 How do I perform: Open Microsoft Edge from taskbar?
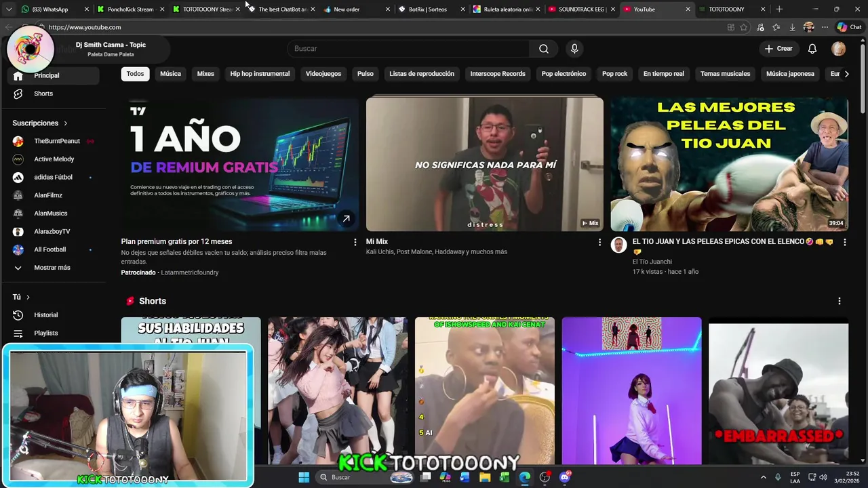click(525, 477)
